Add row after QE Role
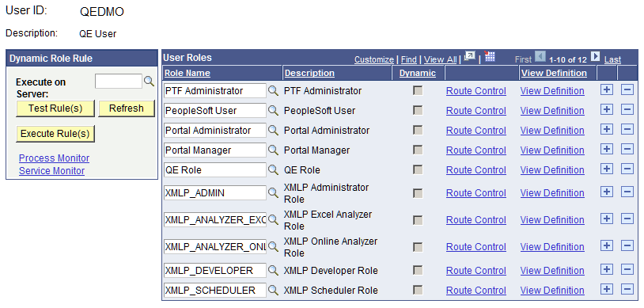The image size is (644, 308). point(607,169)
